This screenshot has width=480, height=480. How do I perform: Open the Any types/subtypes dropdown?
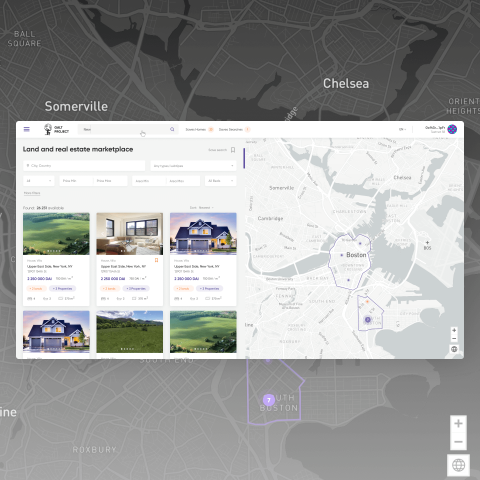click(x=193, y=166)
